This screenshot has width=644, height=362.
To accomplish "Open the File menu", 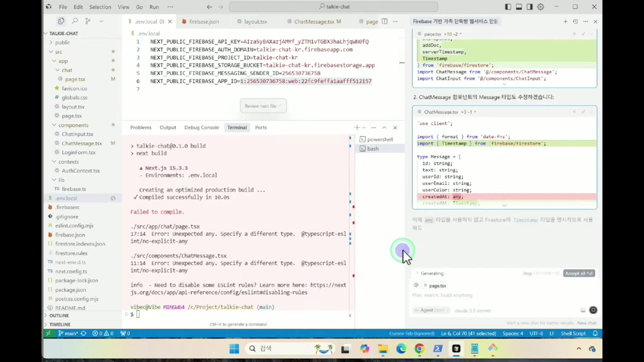I will pyautogui.click(x=63, y=7).
